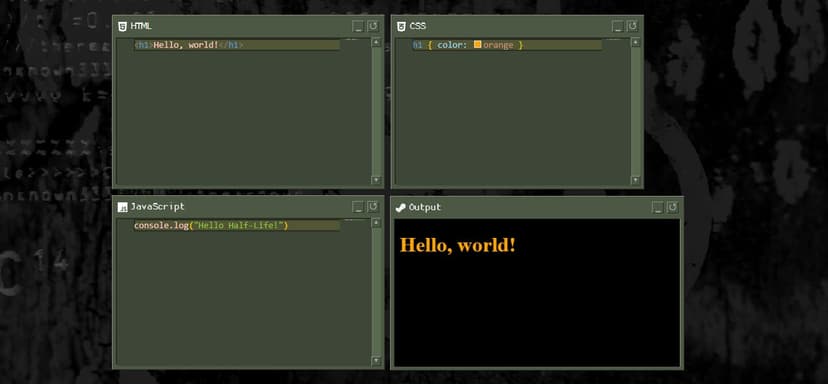Click the scroll up arrow in JavaScript editor
Image resolution: width=828 pixels, height=384 pixels.
[x=377, y=223]
